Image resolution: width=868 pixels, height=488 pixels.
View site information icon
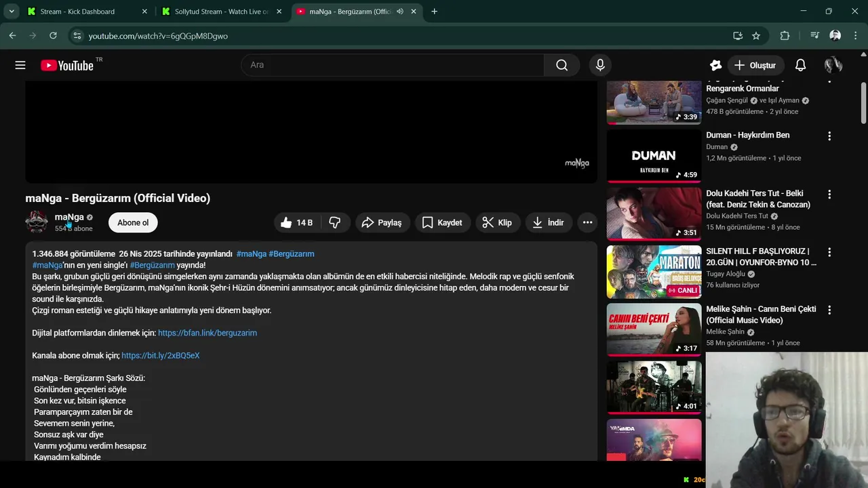[77, 36]
